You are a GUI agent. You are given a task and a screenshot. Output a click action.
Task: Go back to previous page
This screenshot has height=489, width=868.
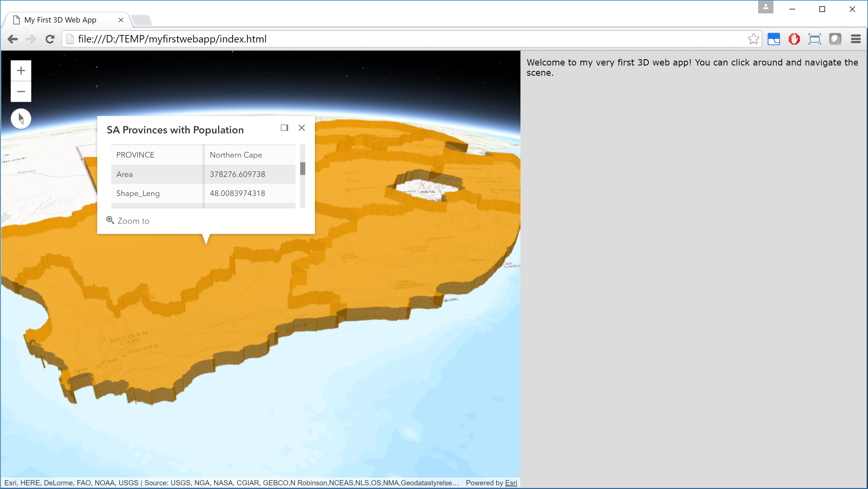(13, 39)
